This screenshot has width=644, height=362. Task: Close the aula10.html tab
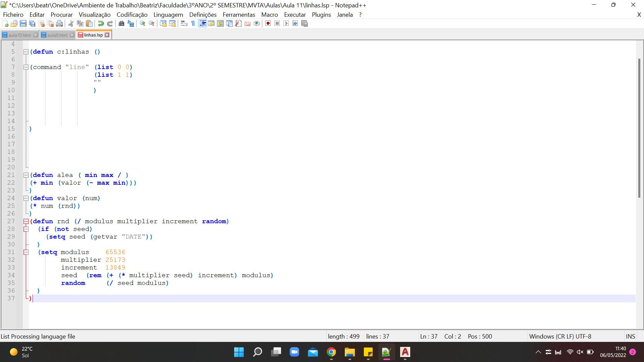[x=36, y=35]
